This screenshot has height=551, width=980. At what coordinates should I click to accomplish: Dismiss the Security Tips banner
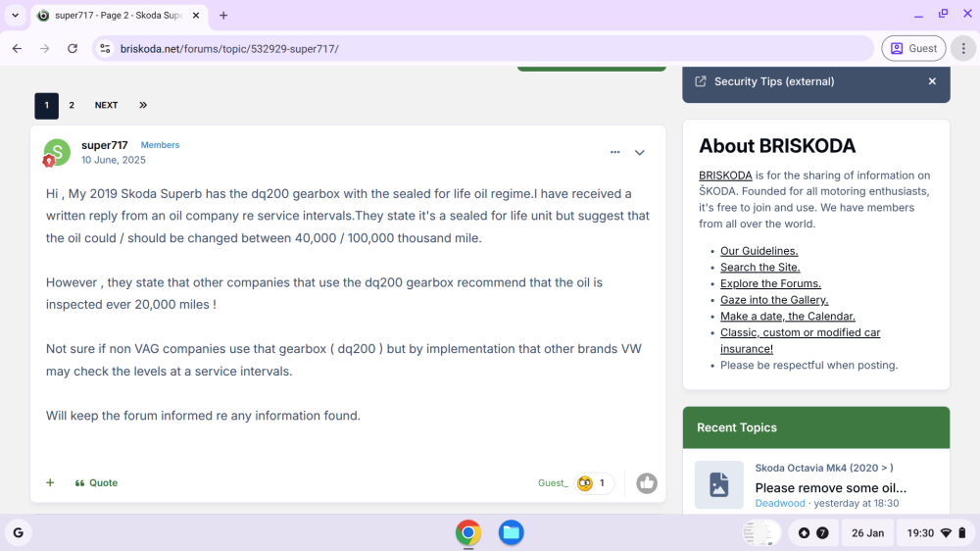pos(932,81)
